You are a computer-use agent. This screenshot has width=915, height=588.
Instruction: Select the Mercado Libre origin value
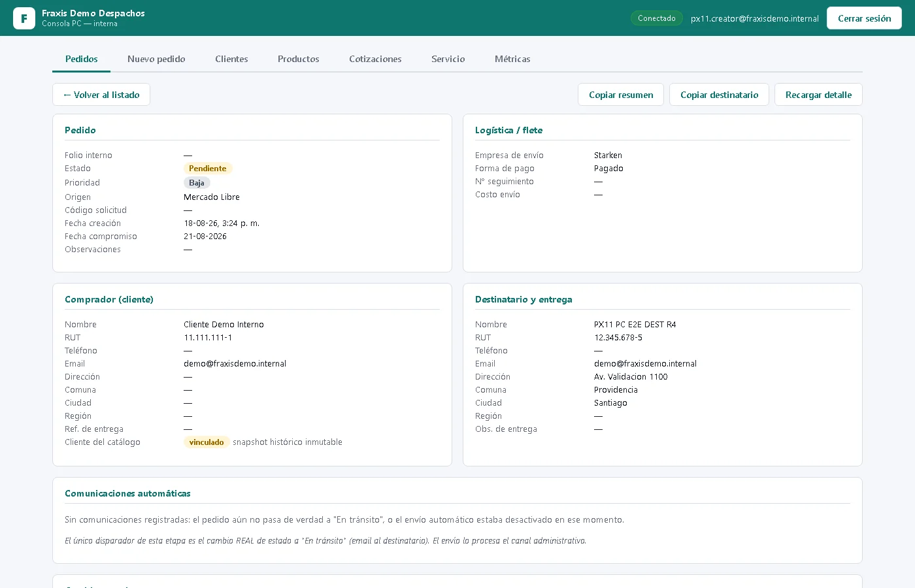[212, 197]
